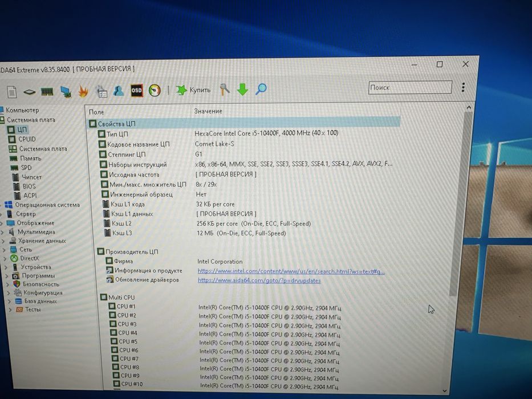Screen dimensions: 532x399
Task: Open the memory module benchmark icon
Action: 47,91
